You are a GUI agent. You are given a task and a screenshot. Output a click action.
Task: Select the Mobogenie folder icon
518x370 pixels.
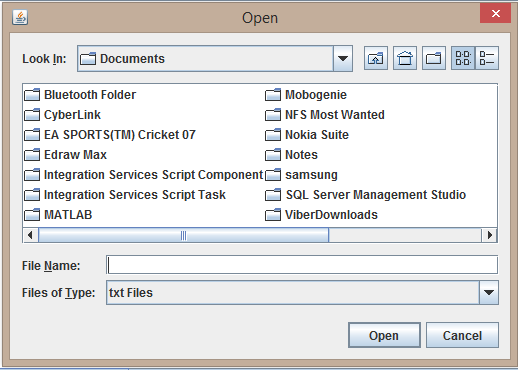click(273, 95)
